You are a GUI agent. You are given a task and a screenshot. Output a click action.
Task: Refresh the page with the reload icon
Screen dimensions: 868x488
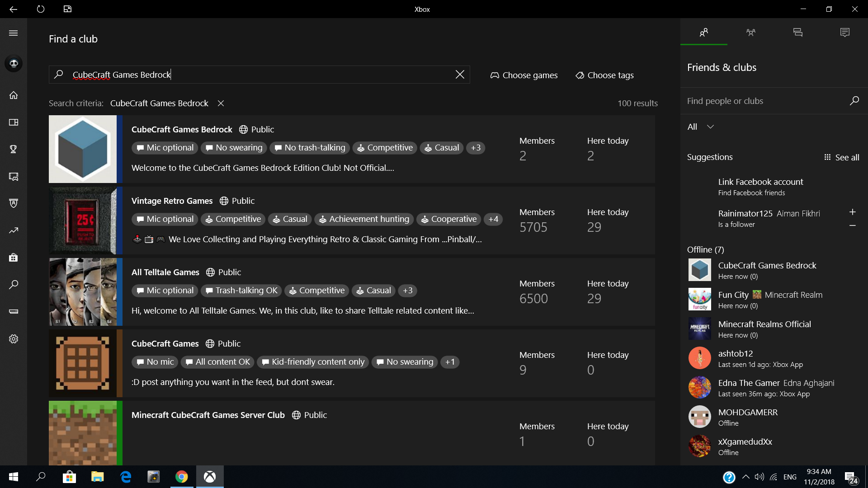[41, 9]
